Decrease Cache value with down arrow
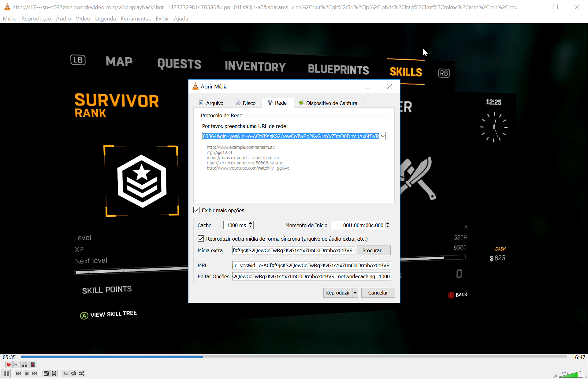The image size is (588, 379). (x=251, y=227)
